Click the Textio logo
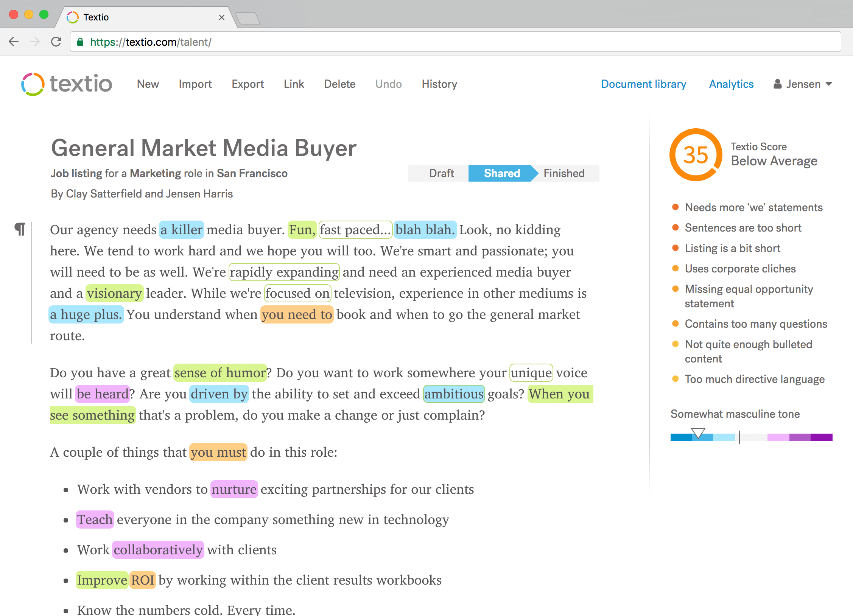853x616 pixels. click(x=67, y=84)
